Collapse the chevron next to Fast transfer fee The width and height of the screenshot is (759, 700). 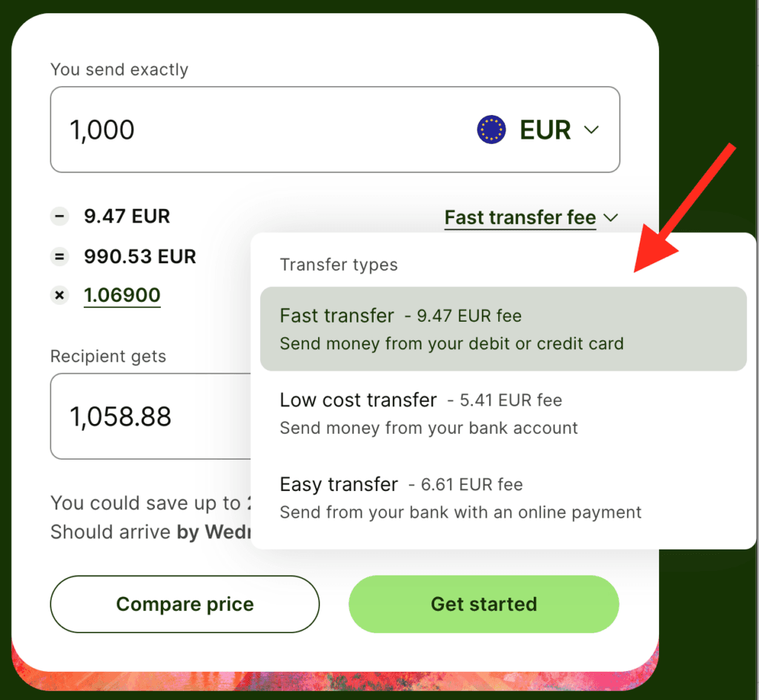(x=611, y=218)
